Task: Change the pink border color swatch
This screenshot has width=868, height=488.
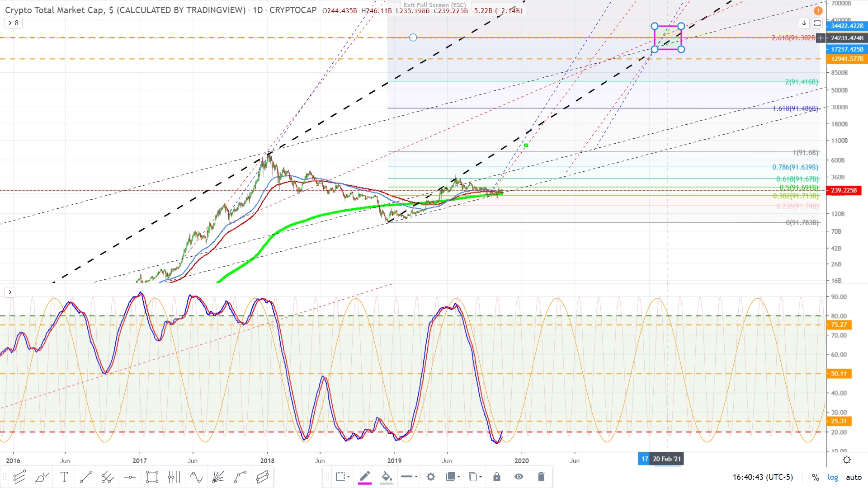Action: click(x=365, y=477)
